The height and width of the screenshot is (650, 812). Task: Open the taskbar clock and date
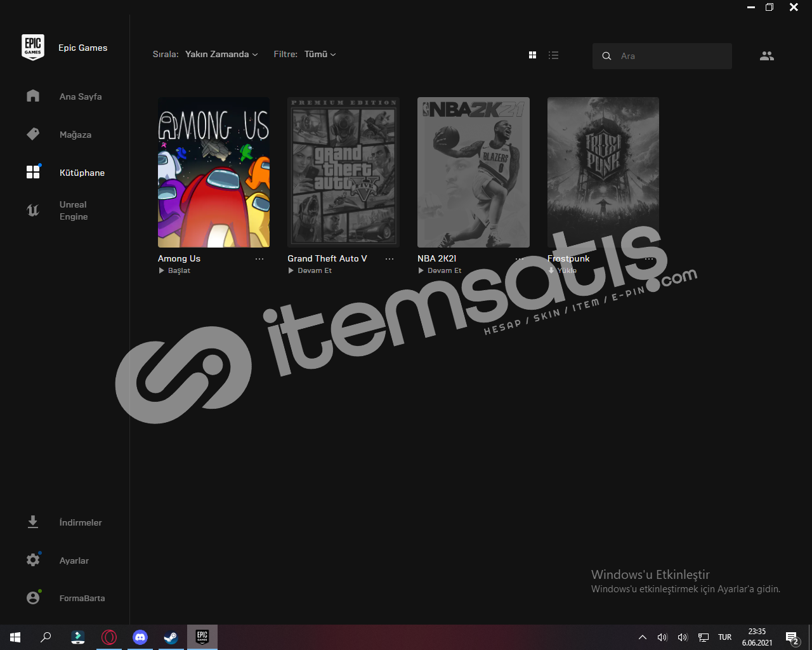[757, 637]
